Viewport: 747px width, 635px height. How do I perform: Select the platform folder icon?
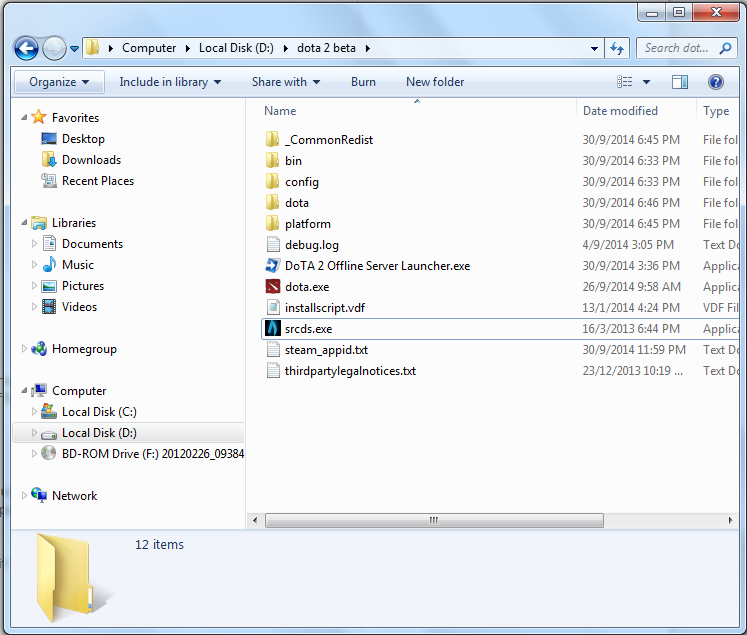click(x=273, y=223)
